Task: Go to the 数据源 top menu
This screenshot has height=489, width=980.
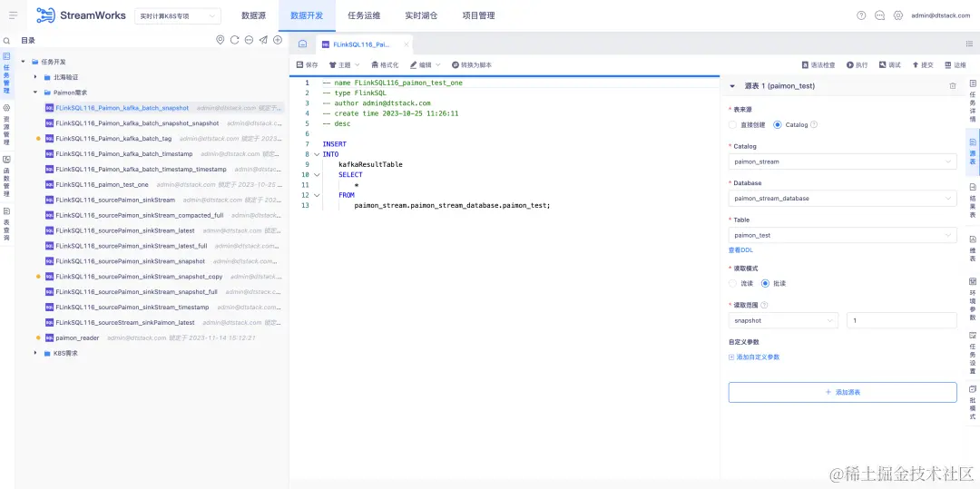Action: tap(253, 15)
